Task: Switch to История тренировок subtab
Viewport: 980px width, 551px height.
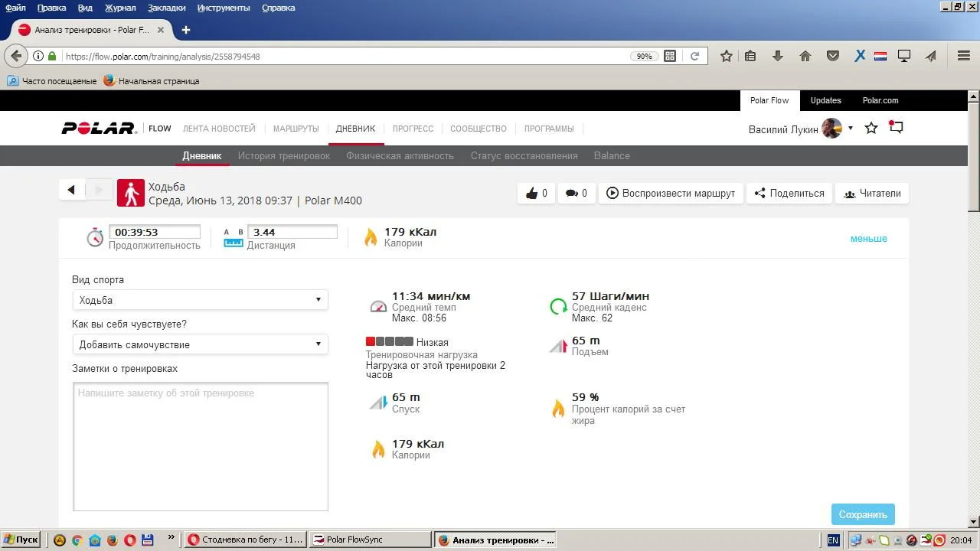Action: pyautogui.click(x=284, y=155)
